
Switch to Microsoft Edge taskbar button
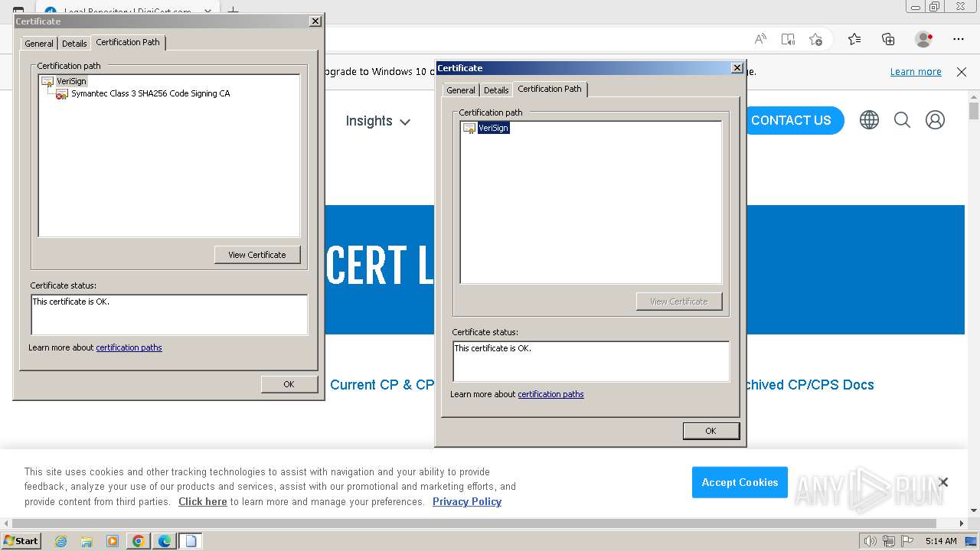click(x=165, y=541)
